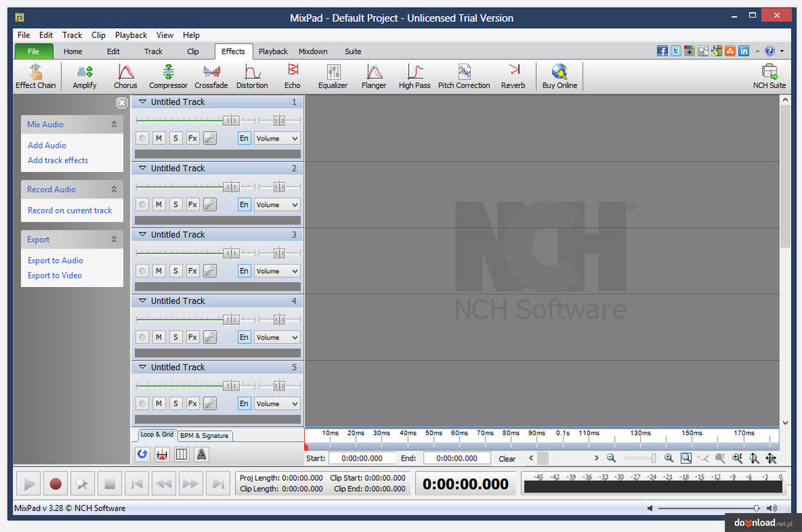Open Volume dropdown on track 5

277,404
